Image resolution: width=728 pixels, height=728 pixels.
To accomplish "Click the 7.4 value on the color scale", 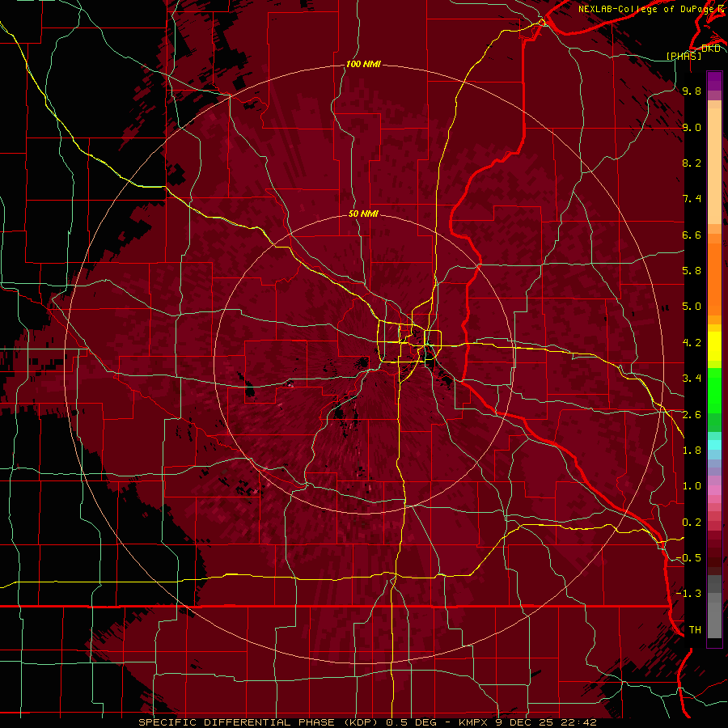I will pyautogui.click(x=692, y=199).
